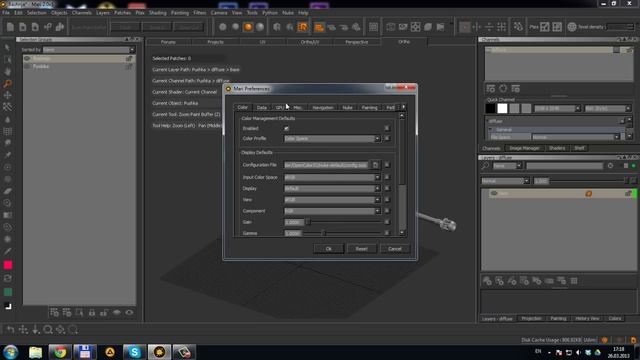The height and width of the screenshot is (360, 640).
Task: Open the Component dropdown
Action: [x=332, y=211]
